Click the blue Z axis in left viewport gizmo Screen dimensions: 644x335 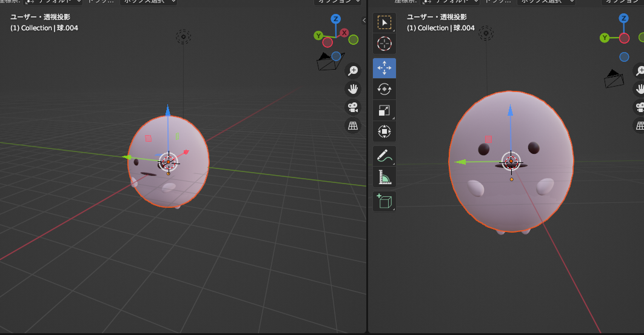coord(335,19)
